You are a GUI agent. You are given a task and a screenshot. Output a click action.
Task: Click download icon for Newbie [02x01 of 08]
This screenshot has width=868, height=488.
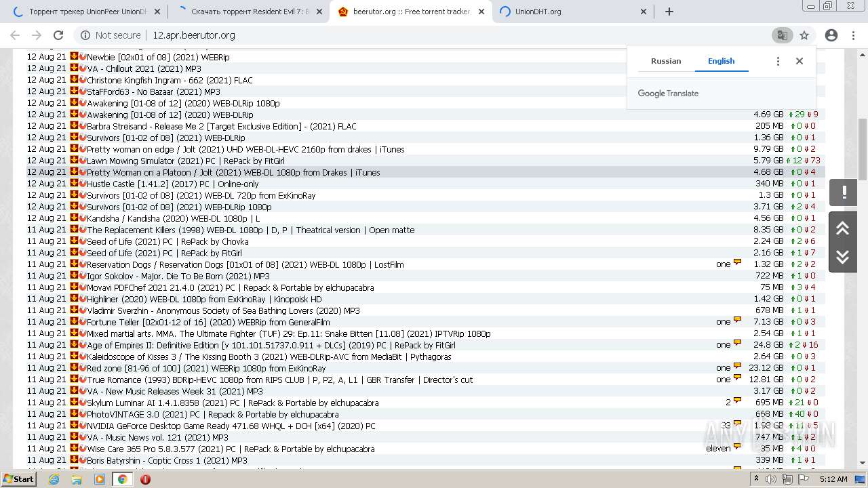coord(74,57)
